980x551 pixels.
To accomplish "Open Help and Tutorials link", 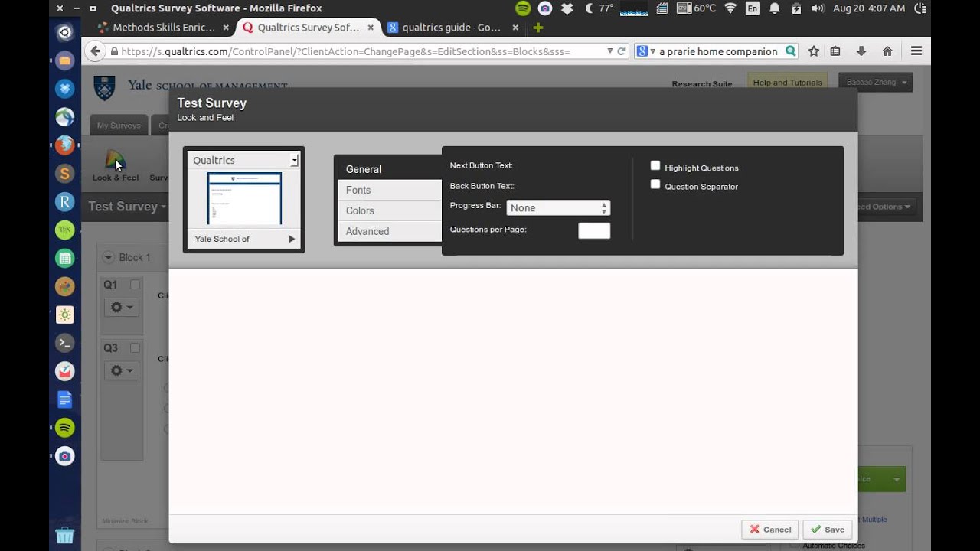I will click(x=787, y=83).
